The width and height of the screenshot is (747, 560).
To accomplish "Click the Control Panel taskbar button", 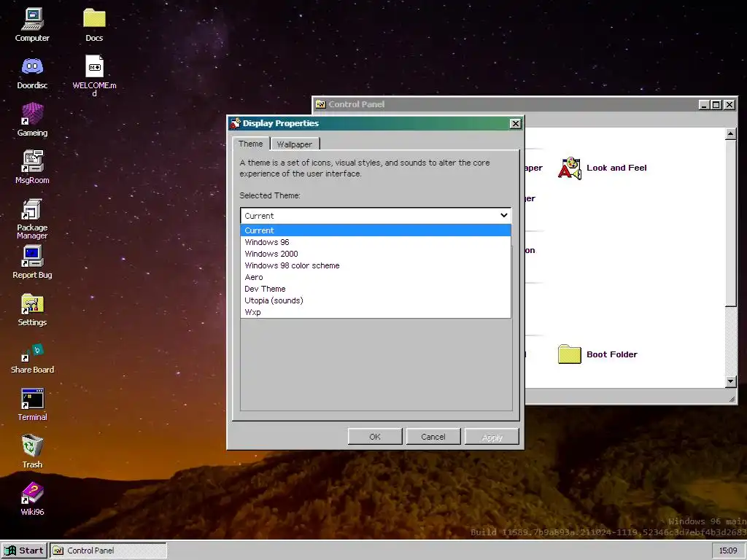I will (x=109, y=551).
